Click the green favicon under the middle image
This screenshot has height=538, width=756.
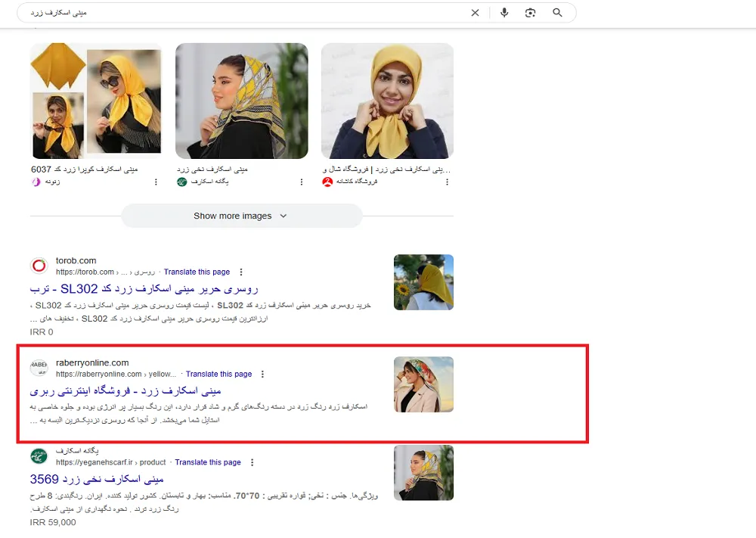(181, 182)
